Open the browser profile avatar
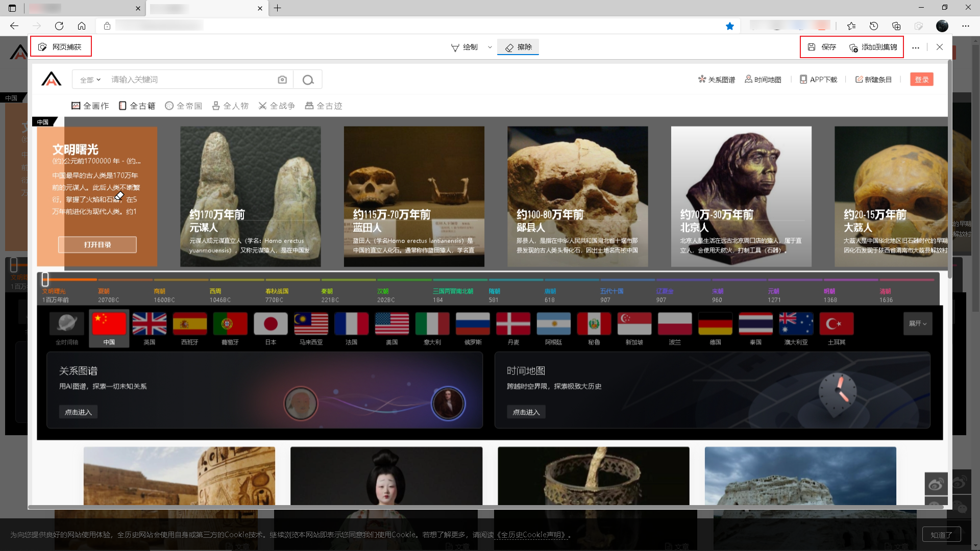 (x=942, y=26)
